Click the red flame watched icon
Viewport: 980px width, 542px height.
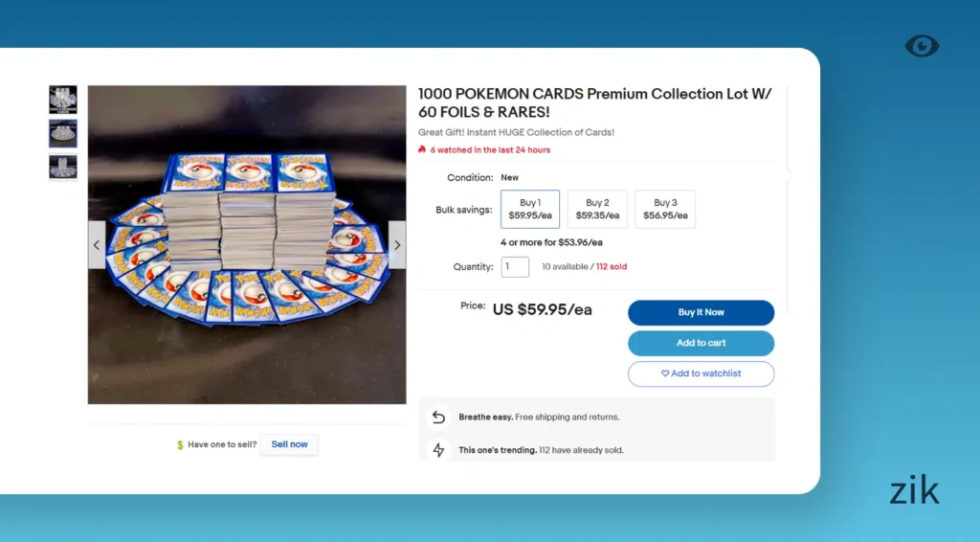click(422, 150)
